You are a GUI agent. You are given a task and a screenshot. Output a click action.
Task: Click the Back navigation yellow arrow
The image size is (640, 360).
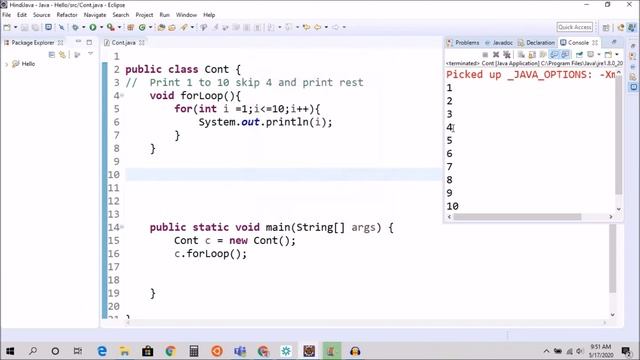pyautogui.click(x=317, y=27)
